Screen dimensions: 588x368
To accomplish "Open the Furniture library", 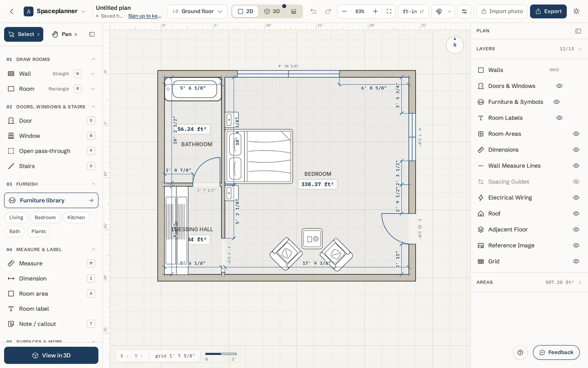I will point(51,200).
